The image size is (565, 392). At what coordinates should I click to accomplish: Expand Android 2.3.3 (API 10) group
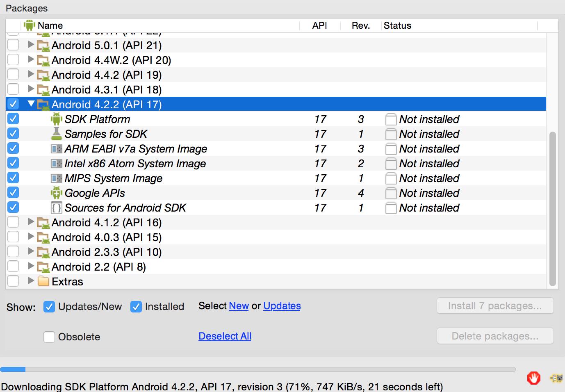(x=31, y=251)
